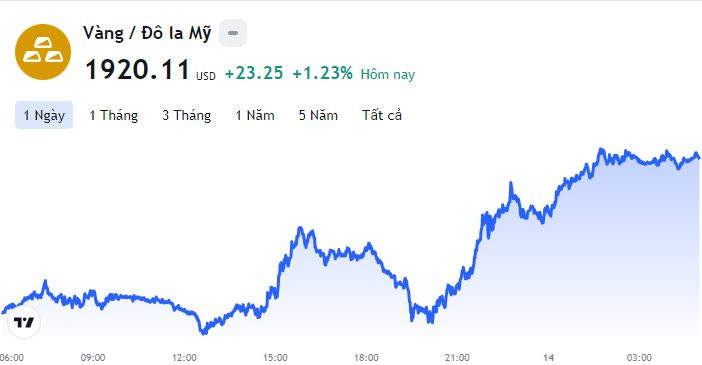Click the gold bars symbol icon
This screenshot has width=702, height=365.
pyautogui.click(x=43, y=52)
